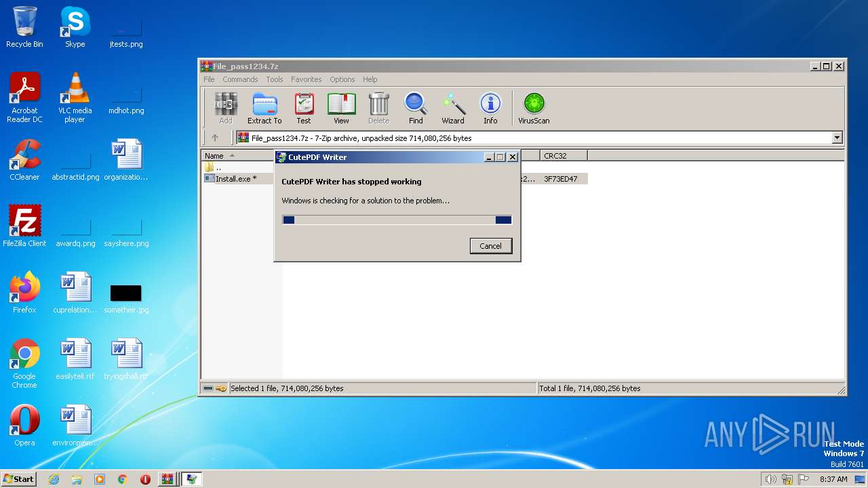Open the Start menu
This screenshot has height=488, width=868.
pyautogui.click(x=19, y=479)
